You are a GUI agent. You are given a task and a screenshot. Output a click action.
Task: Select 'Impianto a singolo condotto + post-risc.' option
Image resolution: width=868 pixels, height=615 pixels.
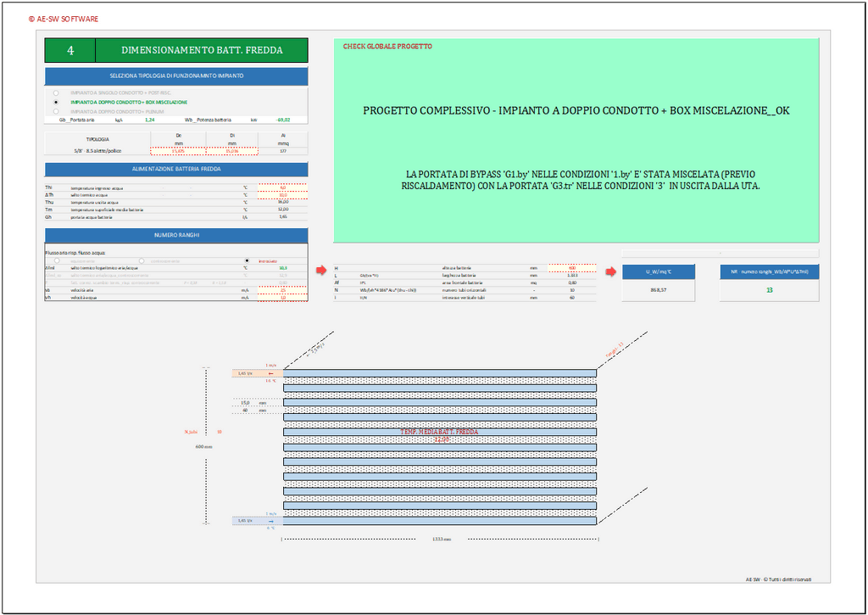pos(57,92)
